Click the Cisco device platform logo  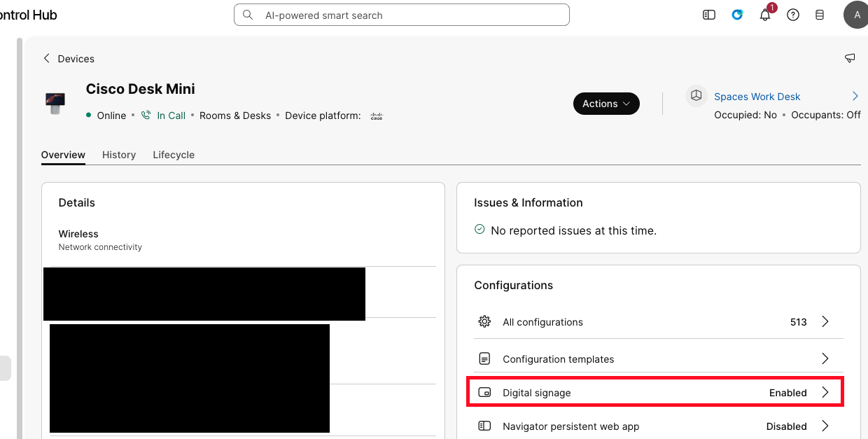tap(377, 116)
